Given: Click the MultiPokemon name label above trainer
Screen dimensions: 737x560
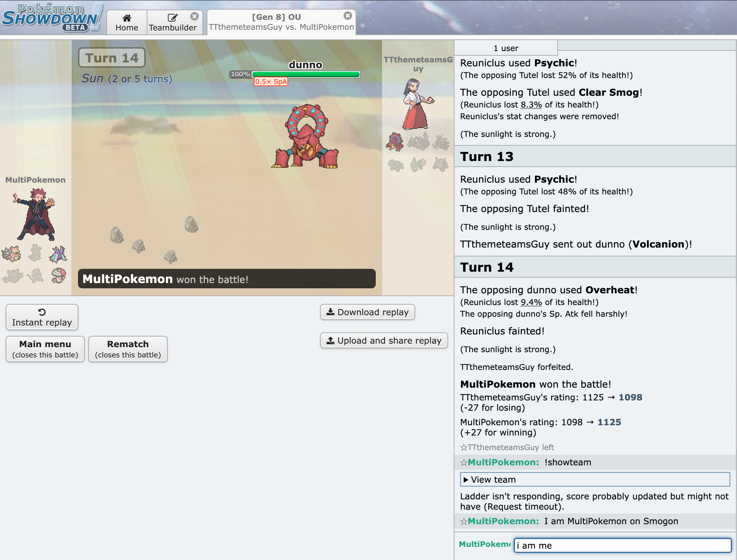Looking at the screenshot, I should coord(35,180).
